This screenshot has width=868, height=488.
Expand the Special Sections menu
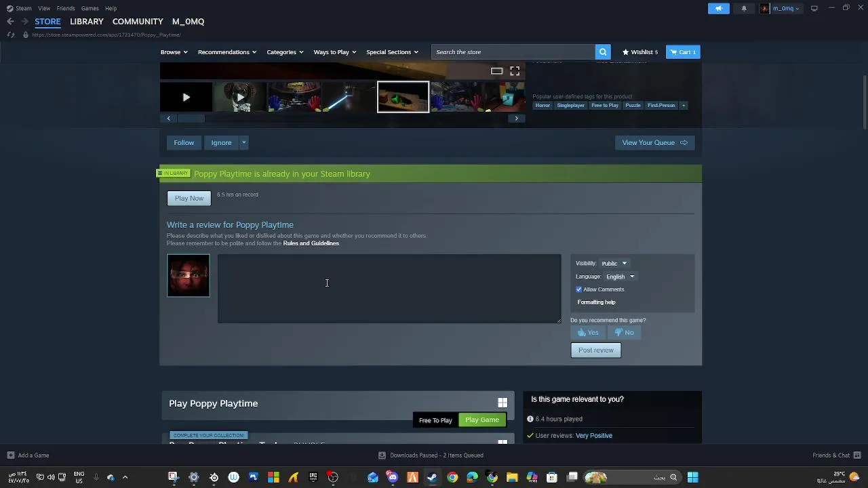[x=392, y=52]
